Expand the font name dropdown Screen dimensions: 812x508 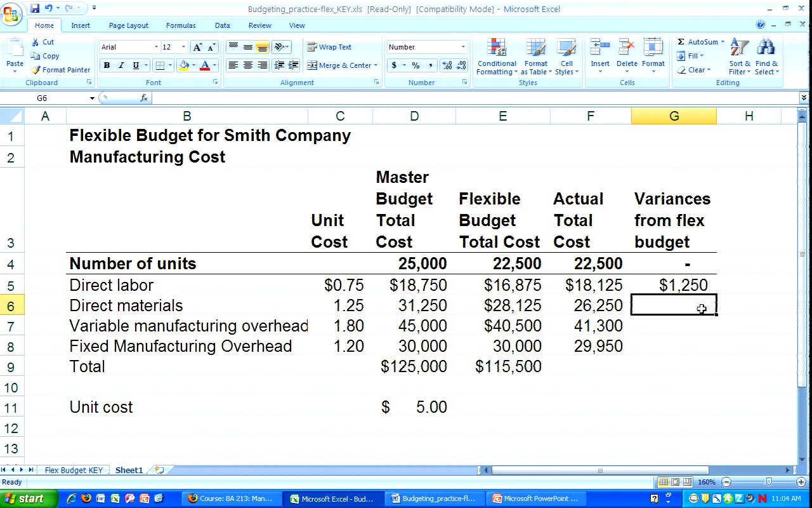(x=156, y=47)
